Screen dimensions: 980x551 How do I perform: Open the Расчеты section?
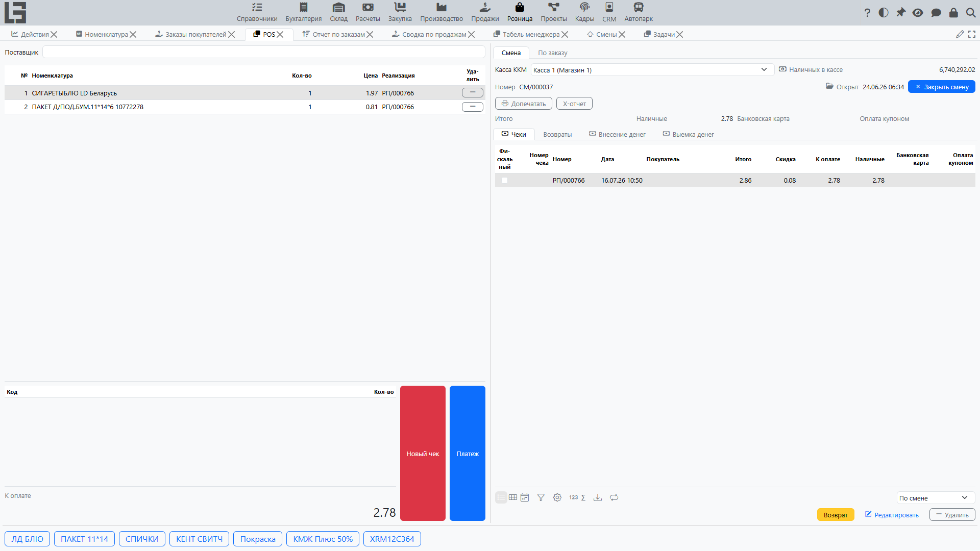pyautogui.click(x=367, y=12)
